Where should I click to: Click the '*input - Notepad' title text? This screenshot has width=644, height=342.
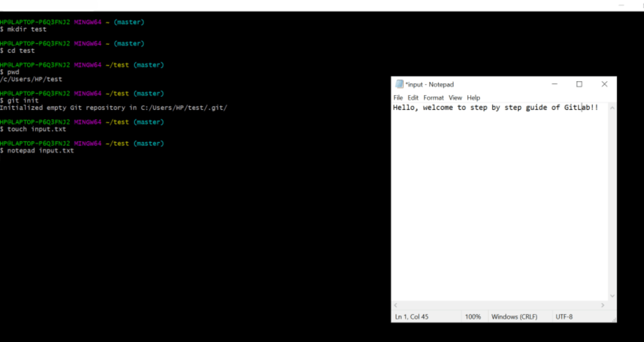pyautogui.click(x=429, y=85)
